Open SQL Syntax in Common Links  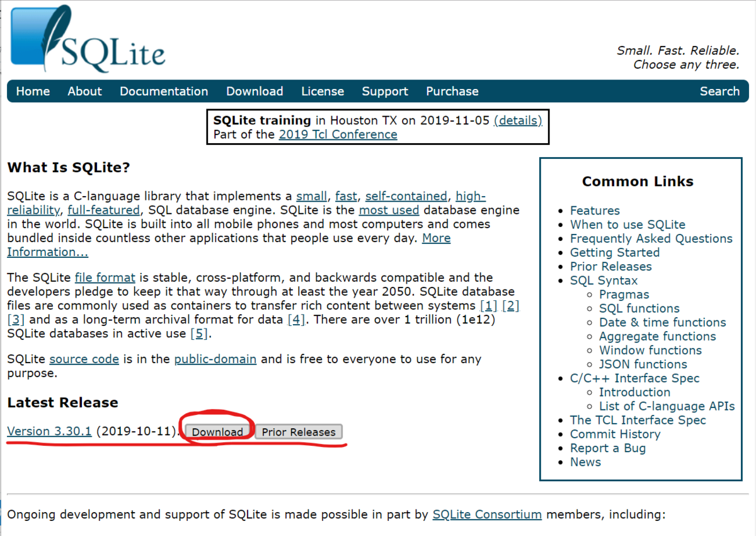click(x=604, y=281)
